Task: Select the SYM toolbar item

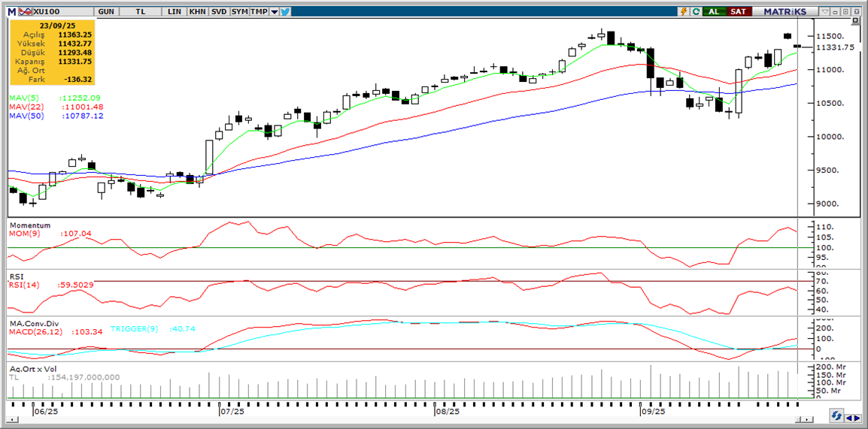Action: (239, 11)
